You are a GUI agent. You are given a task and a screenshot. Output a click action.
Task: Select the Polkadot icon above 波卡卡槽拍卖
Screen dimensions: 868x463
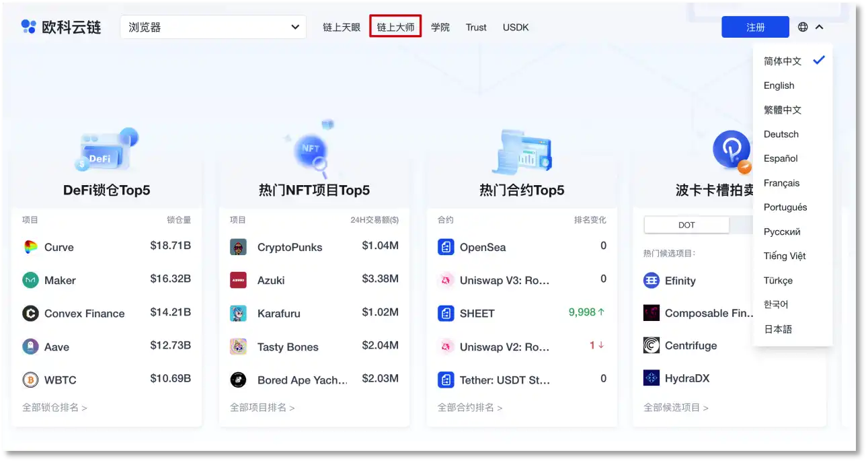(732, 149)
